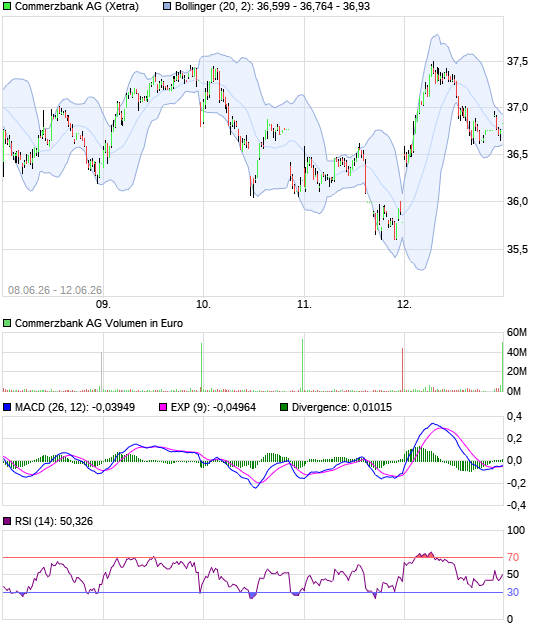This screenshot has height=629, width=545.
Task: Click the 60M volume axis label
Action: click(x=517, y=333)
